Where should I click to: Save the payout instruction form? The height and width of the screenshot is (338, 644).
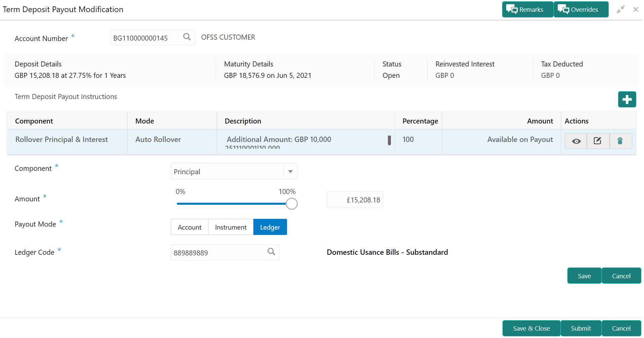tap(584, 276)
